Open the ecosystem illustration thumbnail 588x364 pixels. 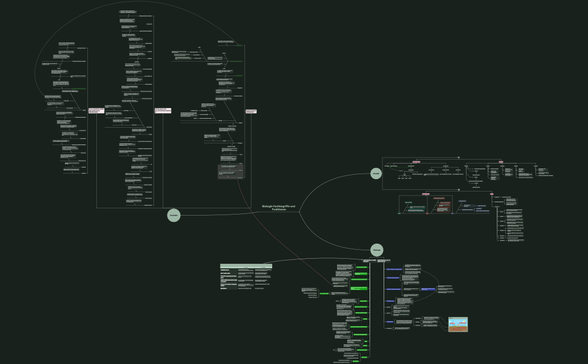(458, 324)
